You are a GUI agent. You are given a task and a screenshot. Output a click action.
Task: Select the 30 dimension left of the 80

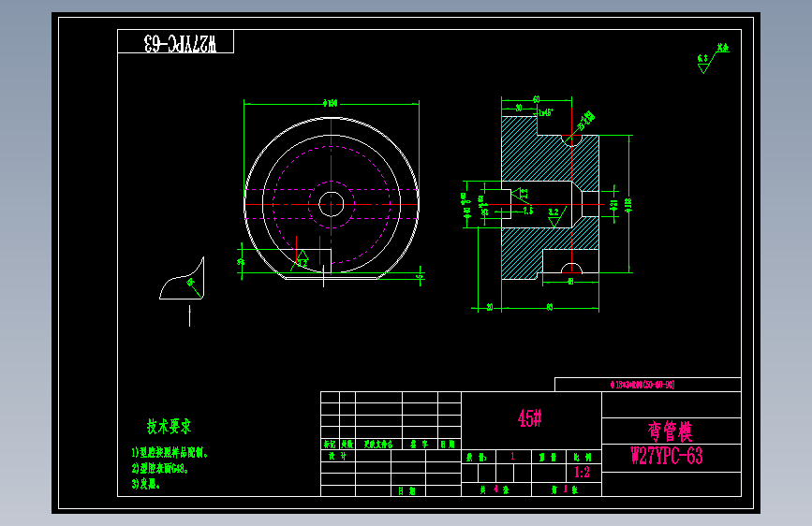tap(490, 308)
